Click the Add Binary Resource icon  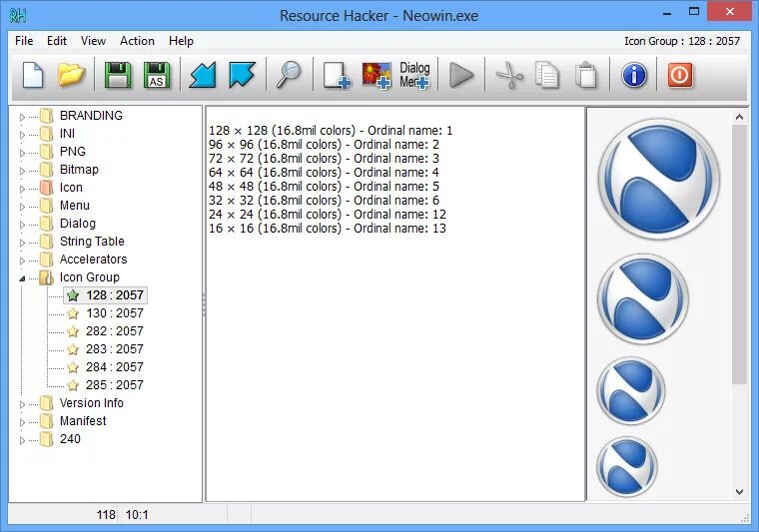[337, 75]
